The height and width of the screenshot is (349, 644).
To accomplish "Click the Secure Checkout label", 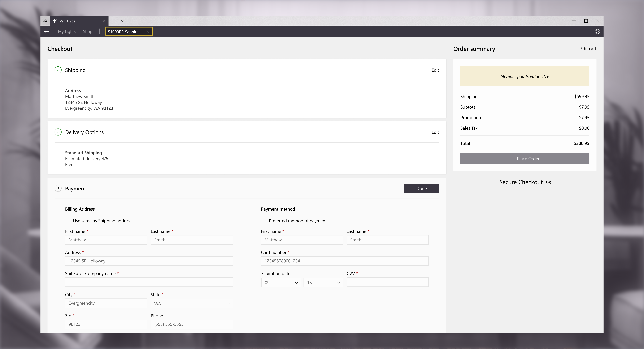I will (x=521, y=182).
